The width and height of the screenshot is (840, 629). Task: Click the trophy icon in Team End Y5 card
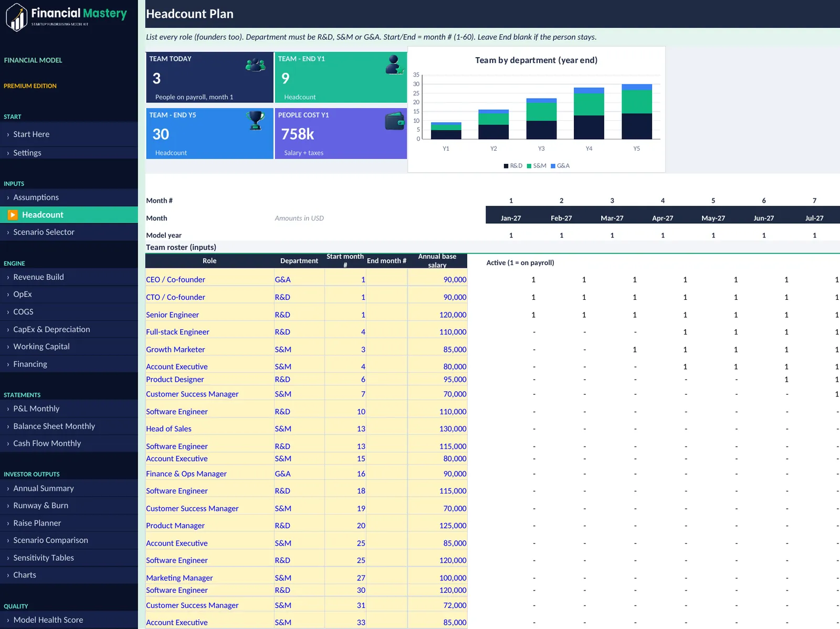coord(256,120)
